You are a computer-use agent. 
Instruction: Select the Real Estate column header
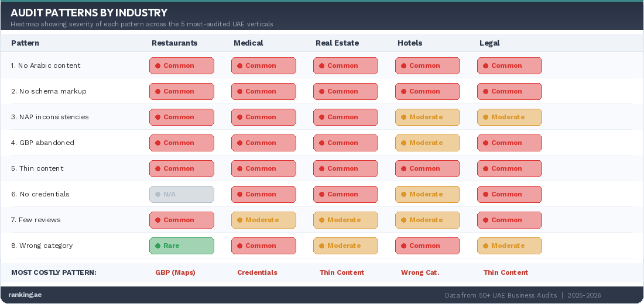pyautogui.click(x=337, y=43)
